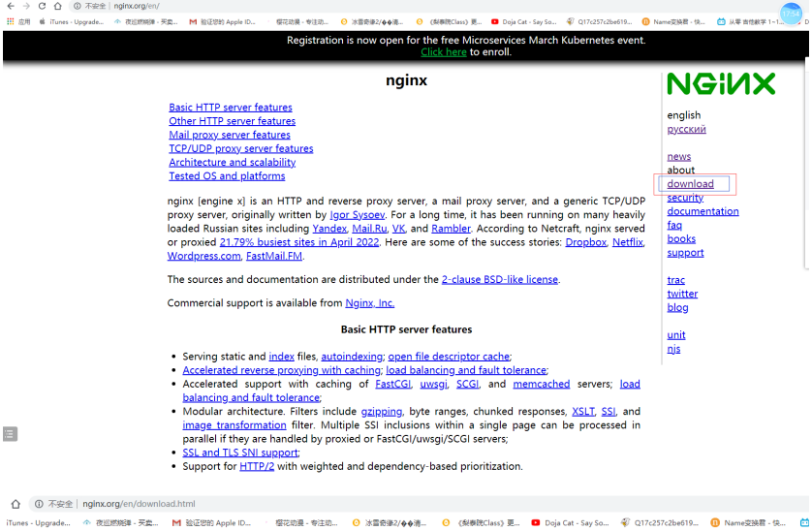812x531 pixels.
Task: Click the site info icon in lower address bar
Action: [x=39, y=504]
